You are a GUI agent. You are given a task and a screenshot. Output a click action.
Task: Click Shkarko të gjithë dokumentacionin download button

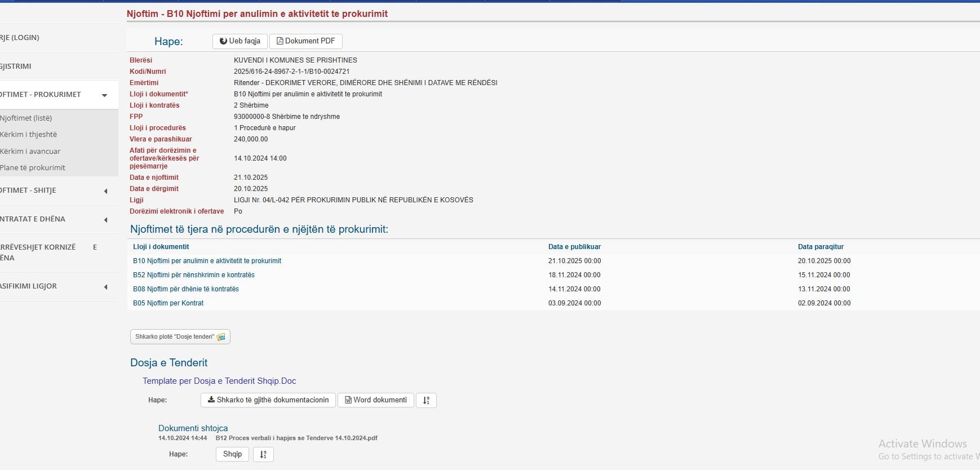268,400
